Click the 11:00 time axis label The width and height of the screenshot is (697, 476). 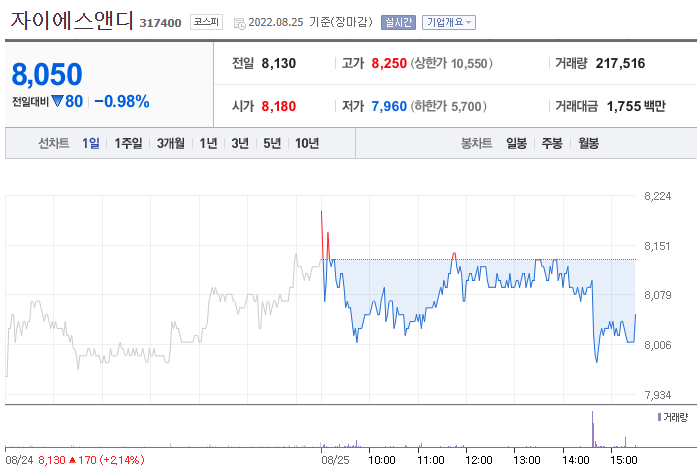click(430, 460)
